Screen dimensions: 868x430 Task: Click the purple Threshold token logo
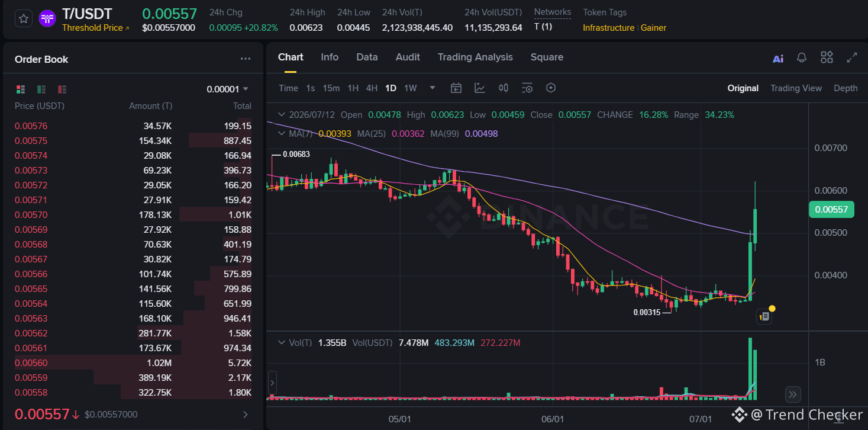47,19
